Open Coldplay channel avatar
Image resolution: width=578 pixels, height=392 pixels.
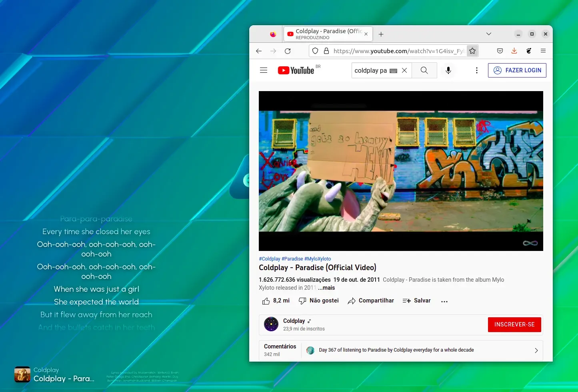coord(271,324)
